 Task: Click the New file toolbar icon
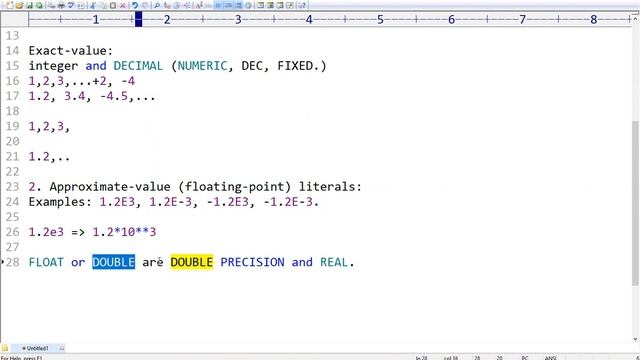pos(10,5)
